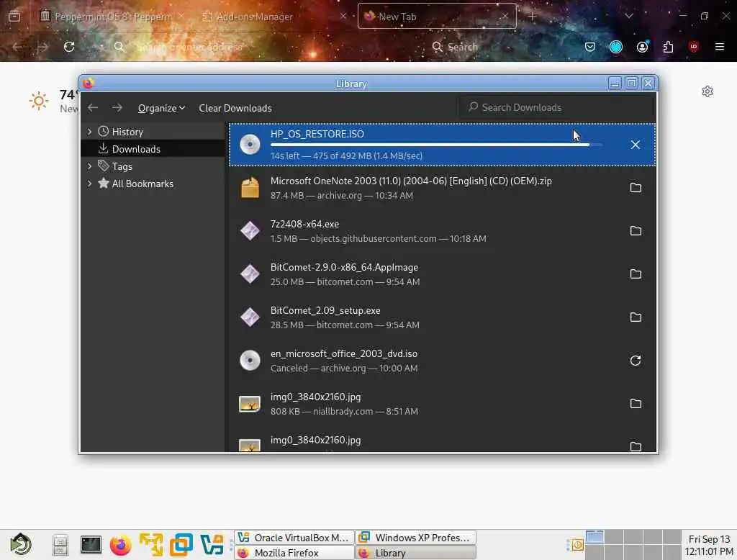Click the clock notification icon in tray
This screenshot has width=737, height=560.
coord(577,544)
